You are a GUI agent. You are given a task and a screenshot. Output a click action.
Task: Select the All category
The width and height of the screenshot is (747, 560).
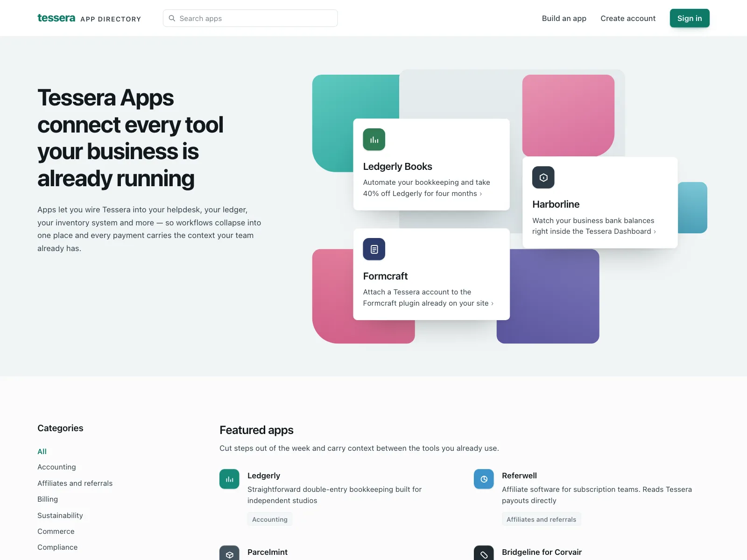coord(42,451)
